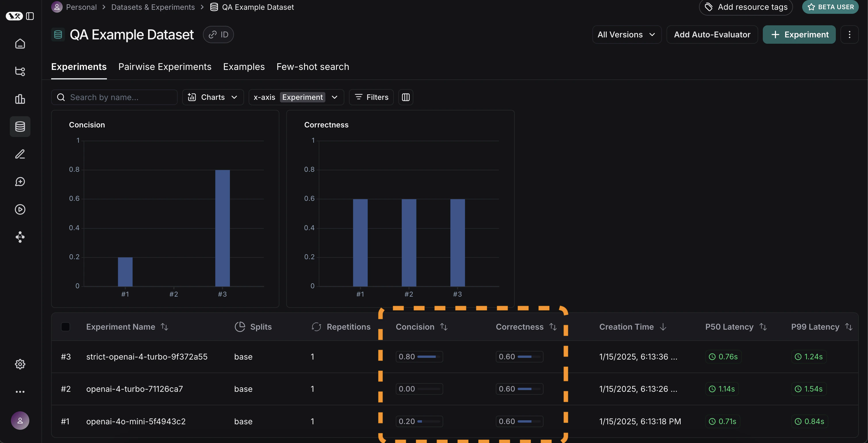Image resolution: width=868 pixels, height=443 pixels.
Task: Expand the Charts dropdown
Action: coord(213,97)
